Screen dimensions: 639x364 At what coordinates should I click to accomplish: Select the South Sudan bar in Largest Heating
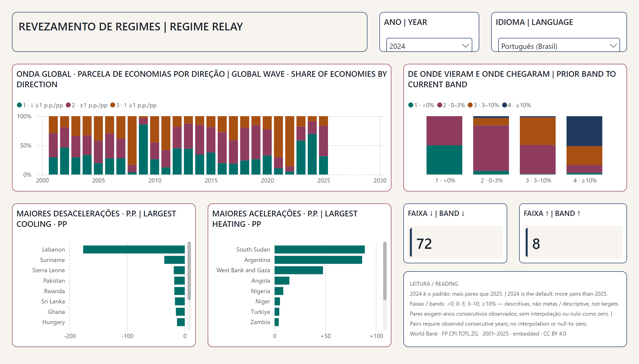(320, 249)
